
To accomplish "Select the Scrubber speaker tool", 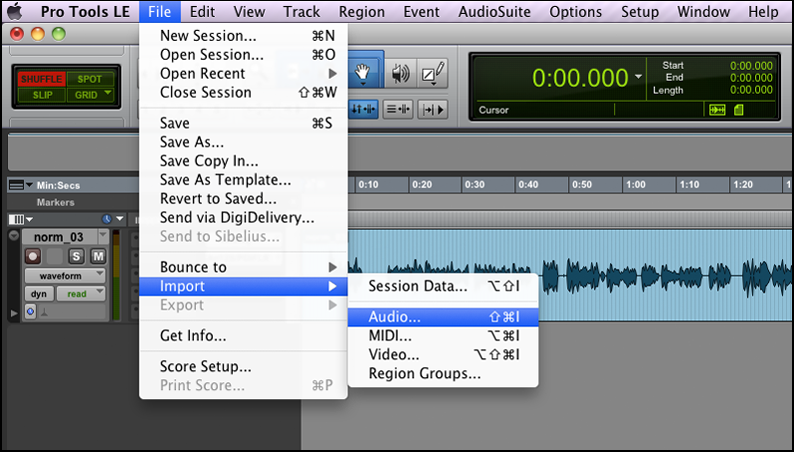I will pos(401,73).
